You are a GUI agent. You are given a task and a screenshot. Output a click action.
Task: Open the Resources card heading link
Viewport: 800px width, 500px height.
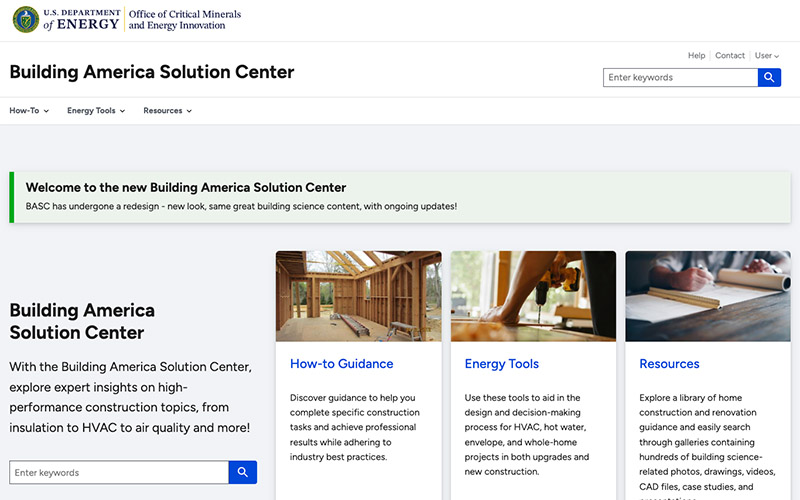coord(669,364)
